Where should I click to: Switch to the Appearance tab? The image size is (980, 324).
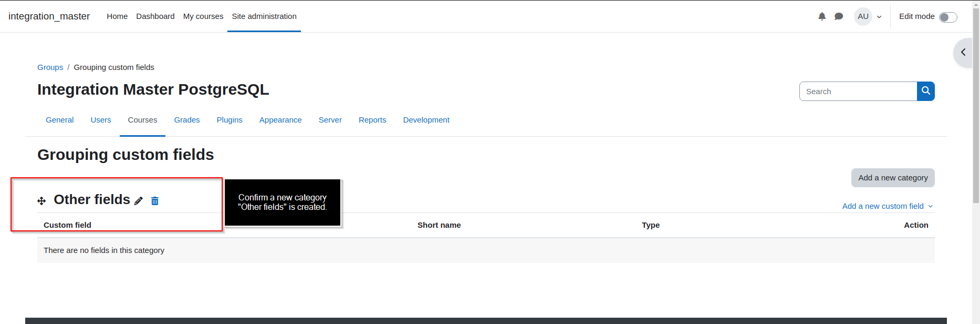click(280, 120)
